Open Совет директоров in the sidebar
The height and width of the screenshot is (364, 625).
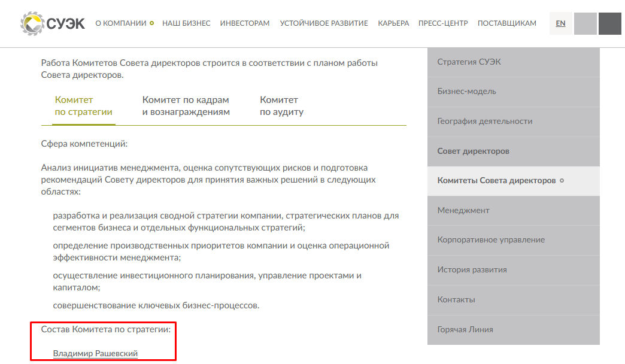[x=514, y=151]
